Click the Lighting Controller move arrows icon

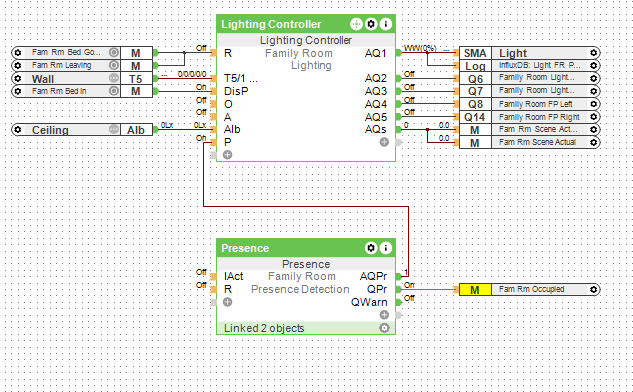pos(356,24)
